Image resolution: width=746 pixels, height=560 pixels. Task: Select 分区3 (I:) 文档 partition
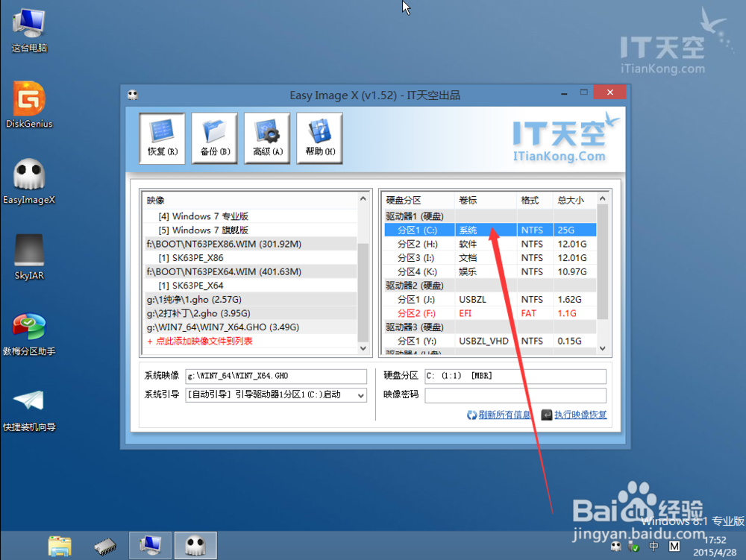point(490,258)
